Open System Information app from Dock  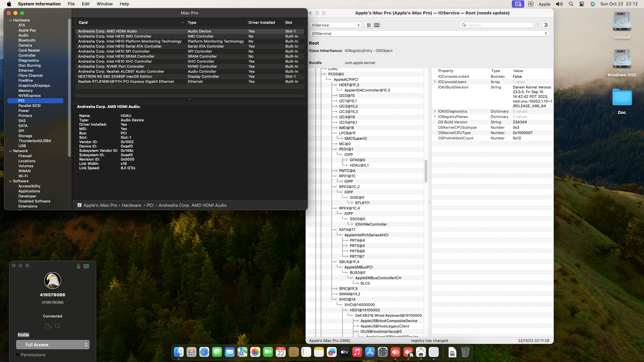pyautogui.click(x=421, y=352)
